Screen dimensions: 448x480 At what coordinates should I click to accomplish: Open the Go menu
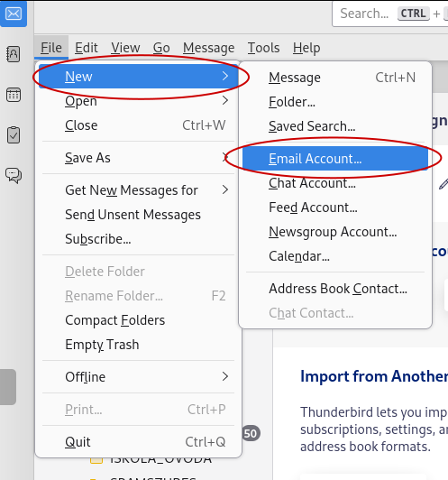pyautogui.click(x=161, y=48)
